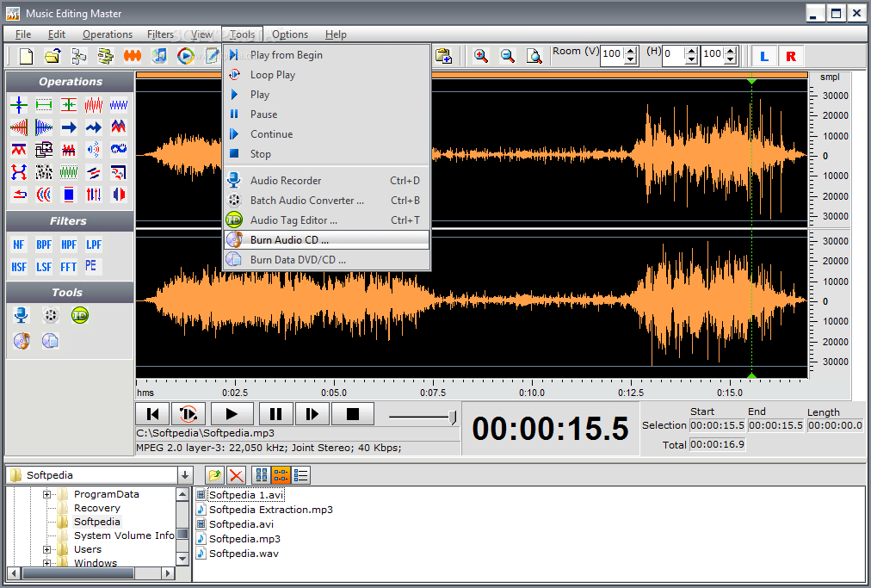Screen dimensions: 871x588
Task: Select the Fade In red wedge operation
Action: click(19, 127)
